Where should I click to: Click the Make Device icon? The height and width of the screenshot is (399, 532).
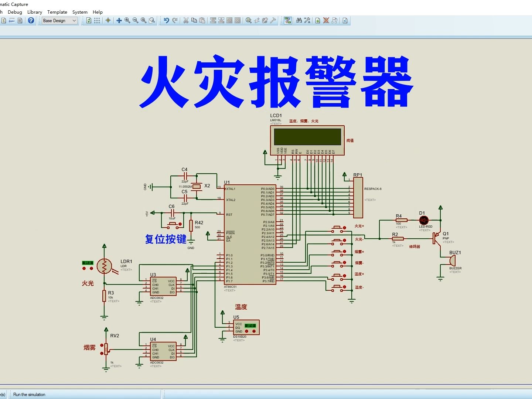(x=257, y=20)
